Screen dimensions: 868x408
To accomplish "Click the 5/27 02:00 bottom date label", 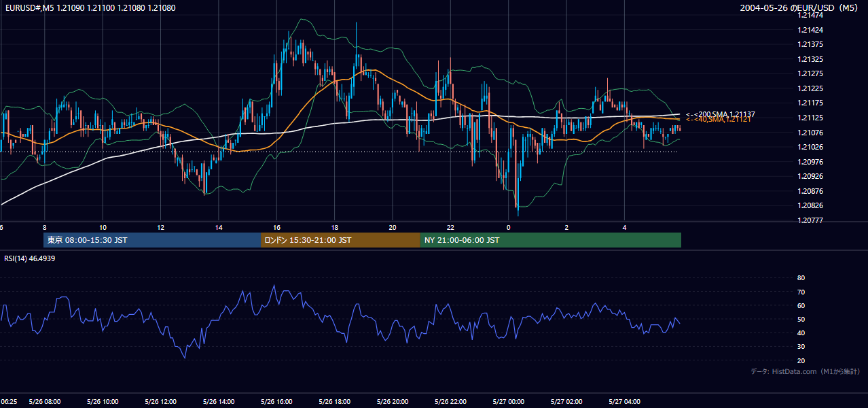I will tap(566, 401).
